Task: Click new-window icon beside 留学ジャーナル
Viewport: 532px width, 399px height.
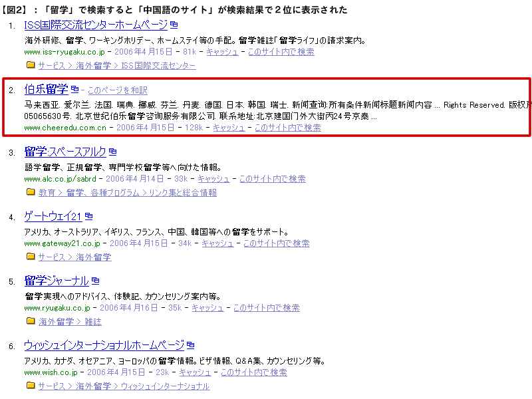Action: pos(95,281)
